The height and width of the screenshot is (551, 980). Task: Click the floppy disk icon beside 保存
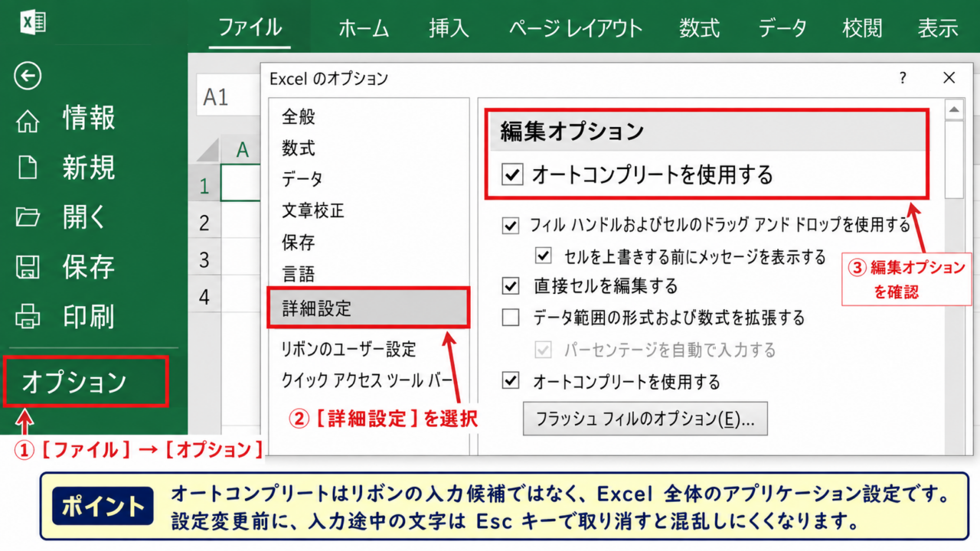[x=28, y=267]
